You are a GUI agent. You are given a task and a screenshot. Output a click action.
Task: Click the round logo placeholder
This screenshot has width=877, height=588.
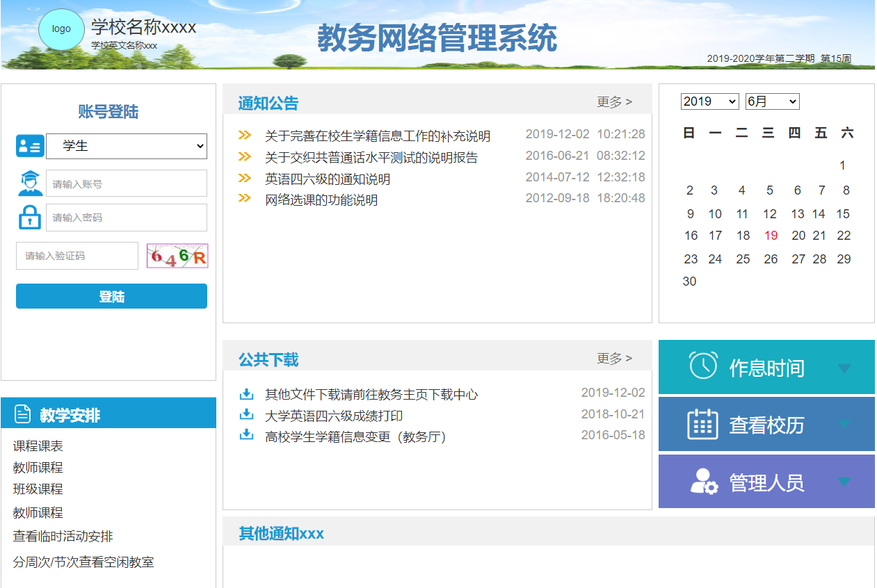61,29
